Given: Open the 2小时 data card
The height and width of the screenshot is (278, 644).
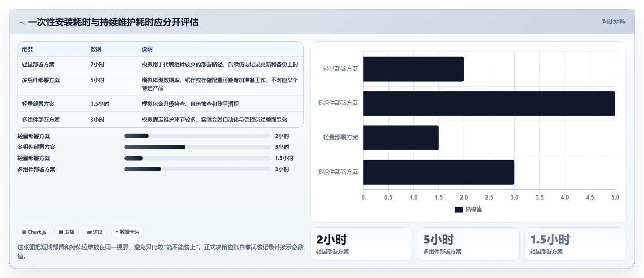Looking at the screenshot, I should (x=361, y=244).
